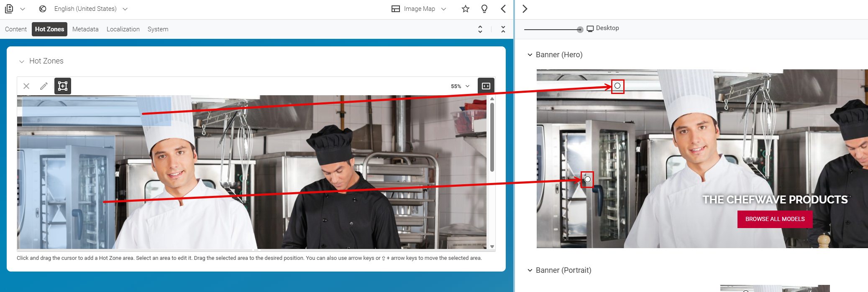Click the BROWSE ALL MODELS button
868x292 pixels.
pyautogui.click(x=775, y=219)
